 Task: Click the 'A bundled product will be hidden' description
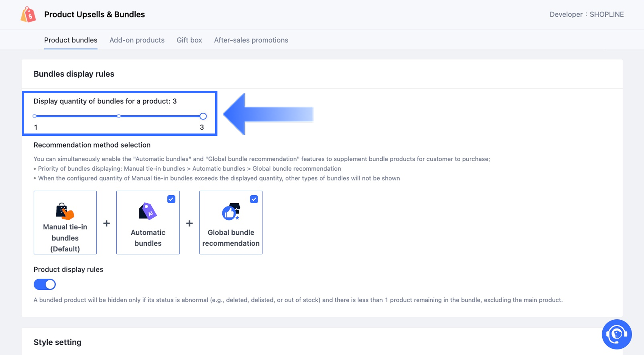coord(298,300)
